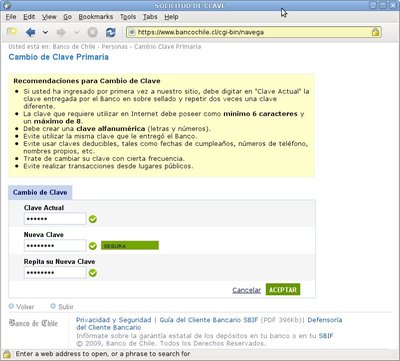
Task: Click the Back arrow in the toolbar
Action: click(x=30, y=32)
